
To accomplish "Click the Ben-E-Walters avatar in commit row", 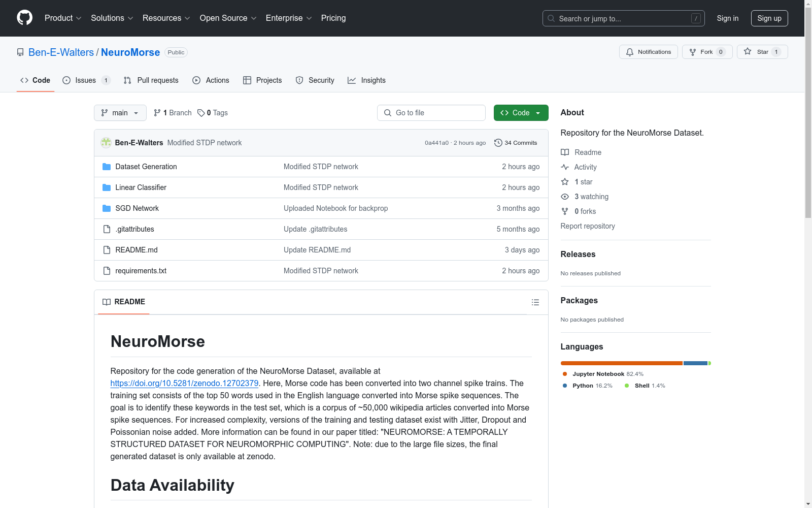I will pos(106,143).
